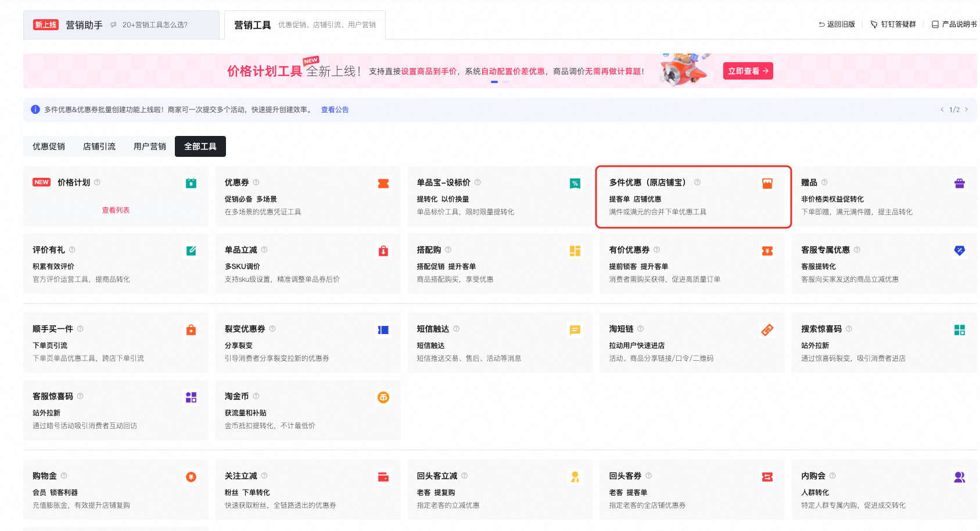Click the 客服惊喜码 purple grid icon
This screenshot has height=531, width=980.
191,397
